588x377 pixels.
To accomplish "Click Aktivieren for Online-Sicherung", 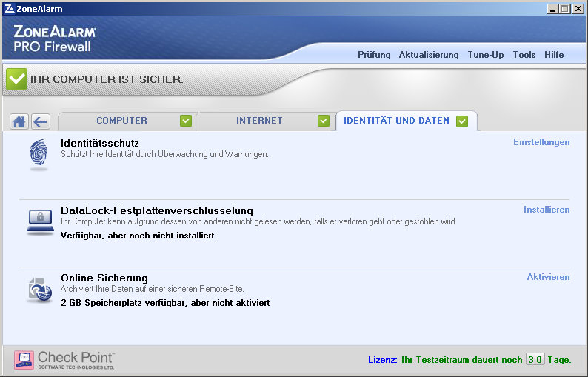I will pos(548,277).
